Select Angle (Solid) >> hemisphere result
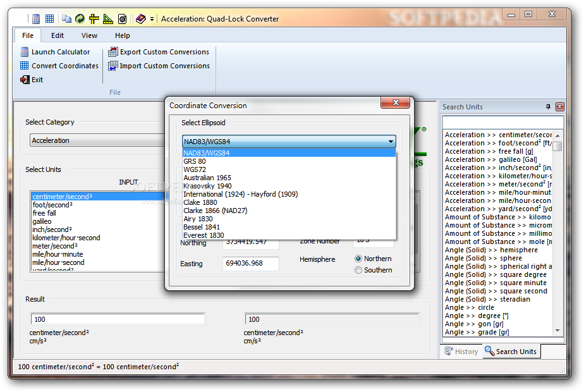This screenshot has height=392, width=584. tap(498, 250)
